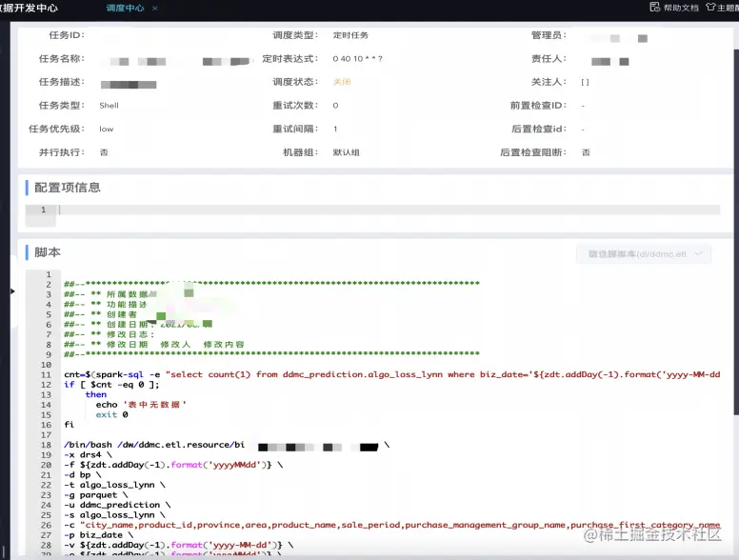Click the '-t algo_loss_lynn \' script line

tap(114, 485)
